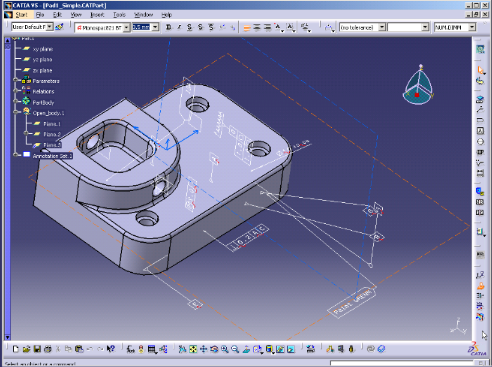The image size is (492, 367).
Task: Click the orange align left text icon
Action: (247, 28)
